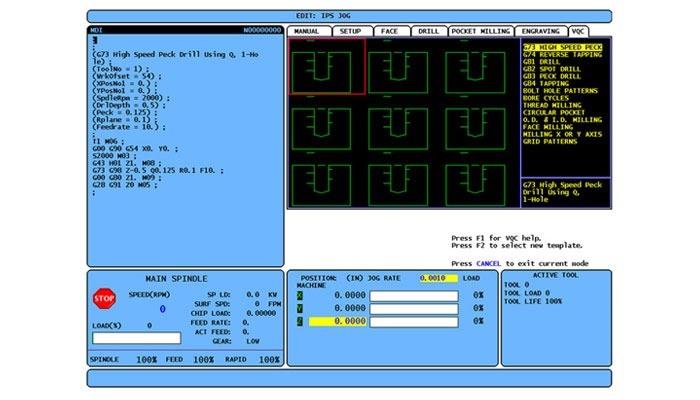Click the (ToolNo = 1) comment line
Image resolution: width=700 pixels, height=400 pixels.
121,69
